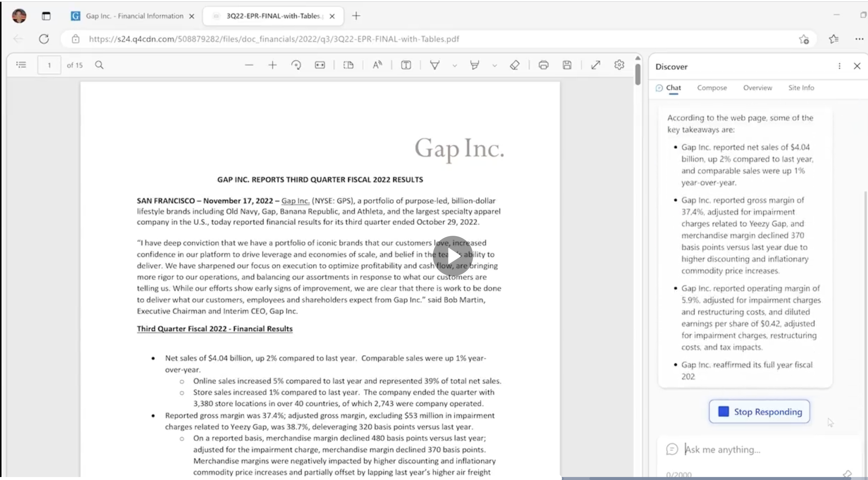Select the Add text tool
The image size is (868, 480).
coord(406,65)
